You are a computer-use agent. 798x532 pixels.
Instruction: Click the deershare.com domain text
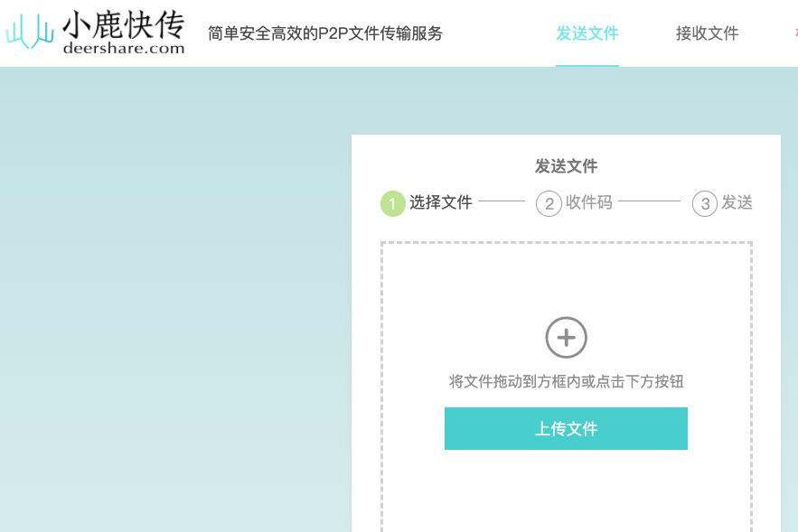pyautogui.click(x=125, y=47)
